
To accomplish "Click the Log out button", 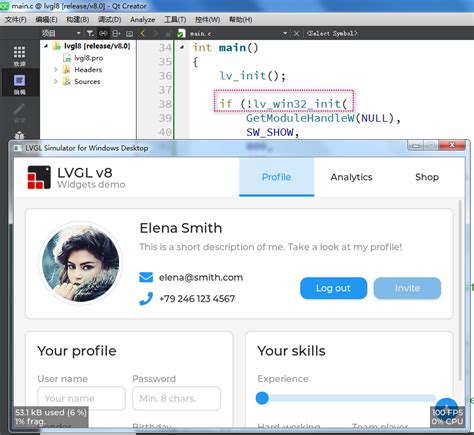I will 333,288.
